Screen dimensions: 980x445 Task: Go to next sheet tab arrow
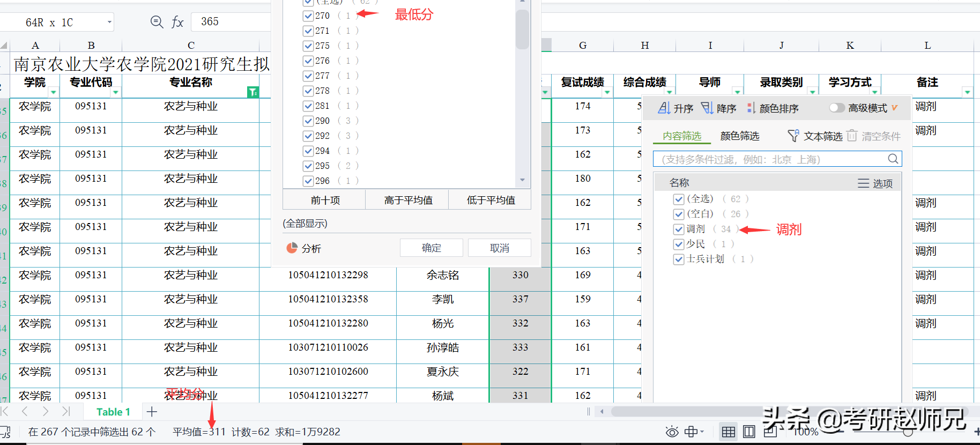[46, 411]
